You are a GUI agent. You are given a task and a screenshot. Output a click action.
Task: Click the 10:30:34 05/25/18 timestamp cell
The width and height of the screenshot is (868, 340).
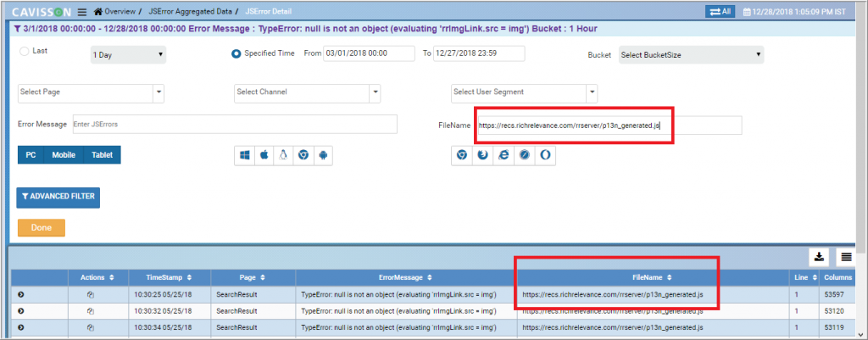[x=170, y=327]
